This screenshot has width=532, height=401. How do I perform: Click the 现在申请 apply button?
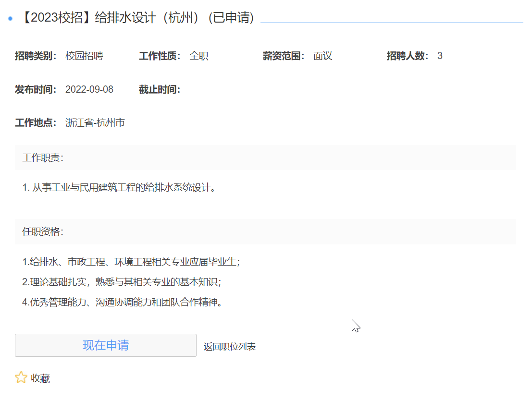106,345
